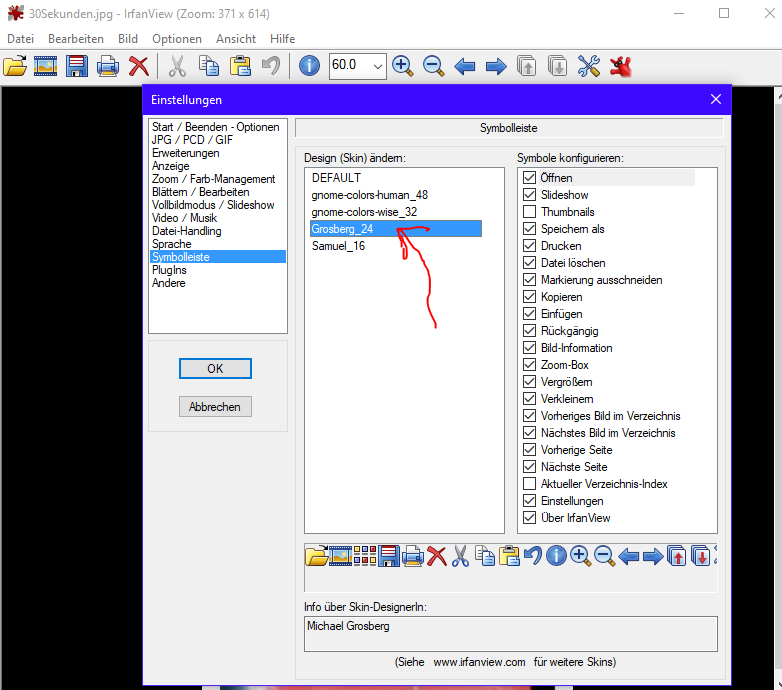782x690 pixels.
Task: Click red X icon in skin preview
Action: (437, 556)
